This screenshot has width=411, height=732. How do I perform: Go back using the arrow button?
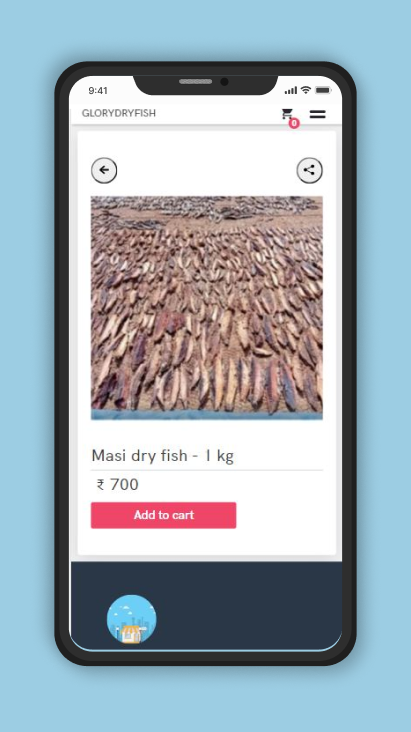point(104,170)
